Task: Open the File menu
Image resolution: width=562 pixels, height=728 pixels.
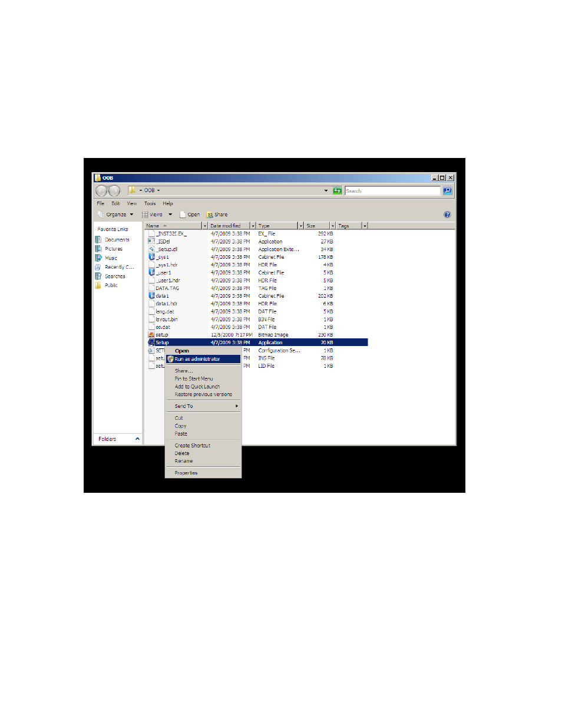Action: click(101, 203)
